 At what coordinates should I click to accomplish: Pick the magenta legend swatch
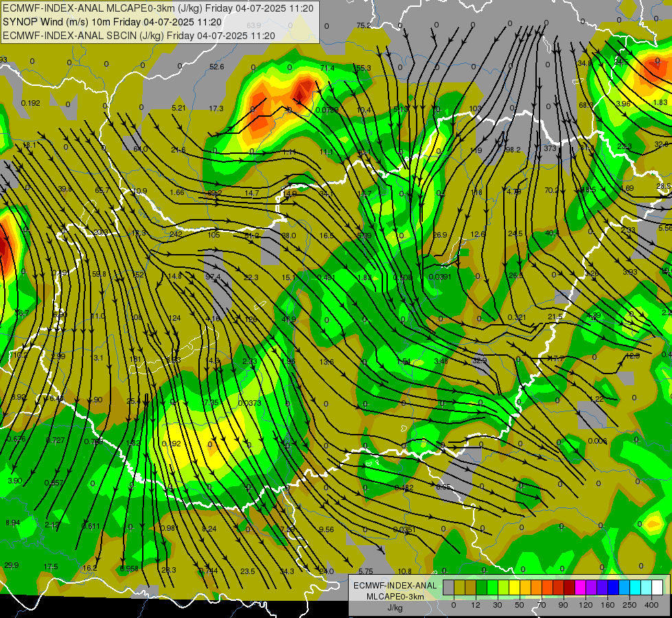click(x=581, y=587)
